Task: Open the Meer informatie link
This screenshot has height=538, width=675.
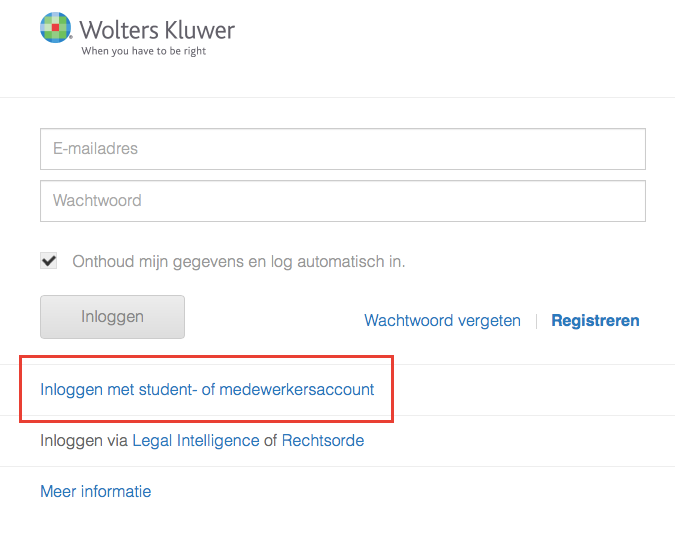Action: [x=96, y=492]
